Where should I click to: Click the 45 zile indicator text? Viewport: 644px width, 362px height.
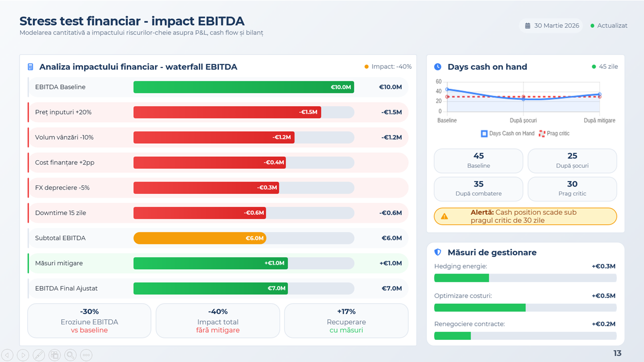609,67
